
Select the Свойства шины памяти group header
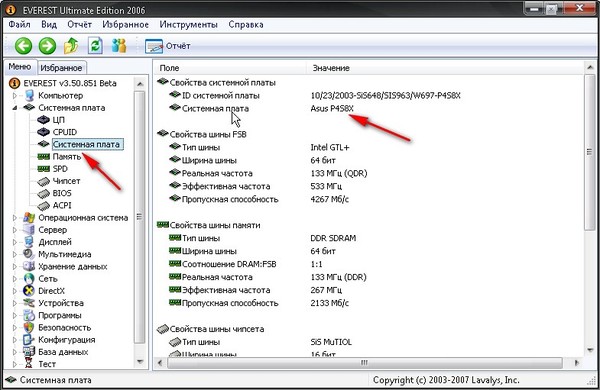point(209,225)
